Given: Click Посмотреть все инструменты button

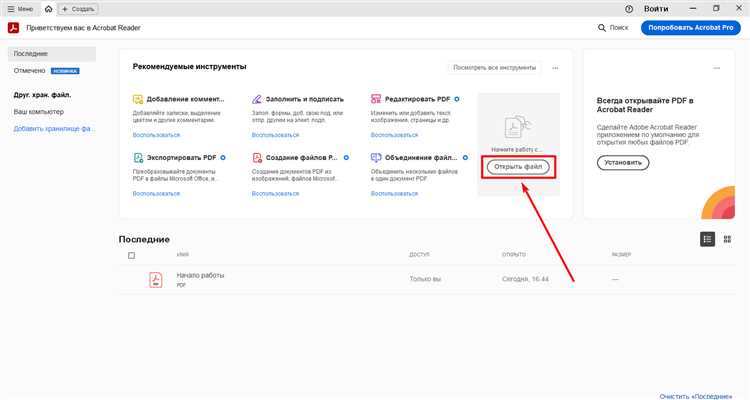Looking at the screenshot, I should pyautogui.click(x=495, y=68).
